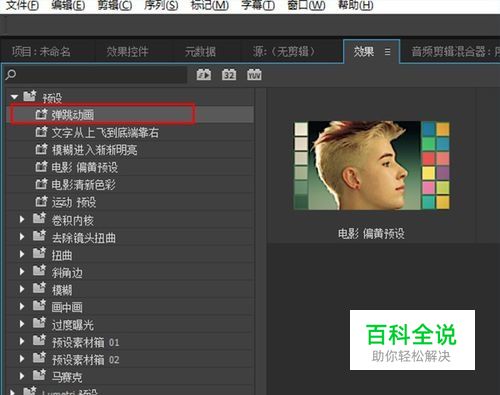Click the icon beside 电影 偏黄预设 row
The width and height of the screenshot is (500, 395).
(41, 166)
